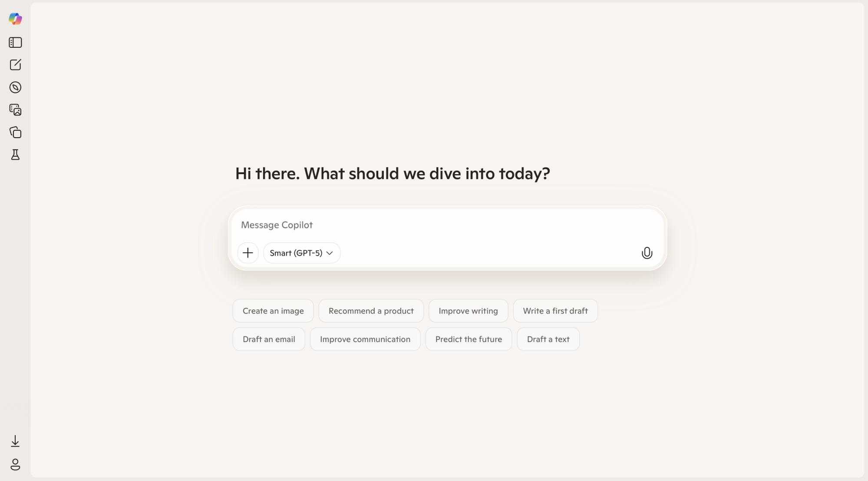The image size is (868, 481).
Task: Start voice input with the microphone icon
Action: 647,253
